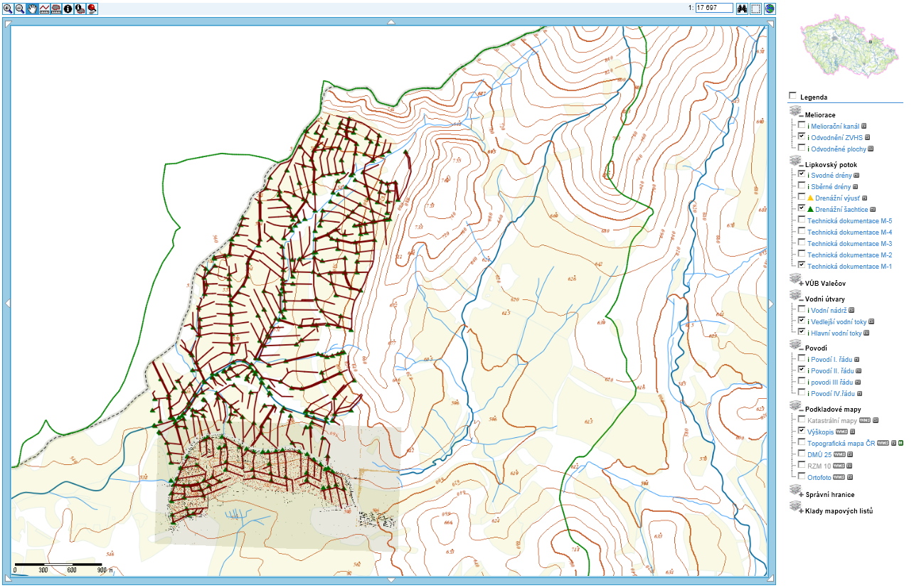Choose the measure distance tool
Image resolution: width=914 pixels, height=588 pixels.
44,9
